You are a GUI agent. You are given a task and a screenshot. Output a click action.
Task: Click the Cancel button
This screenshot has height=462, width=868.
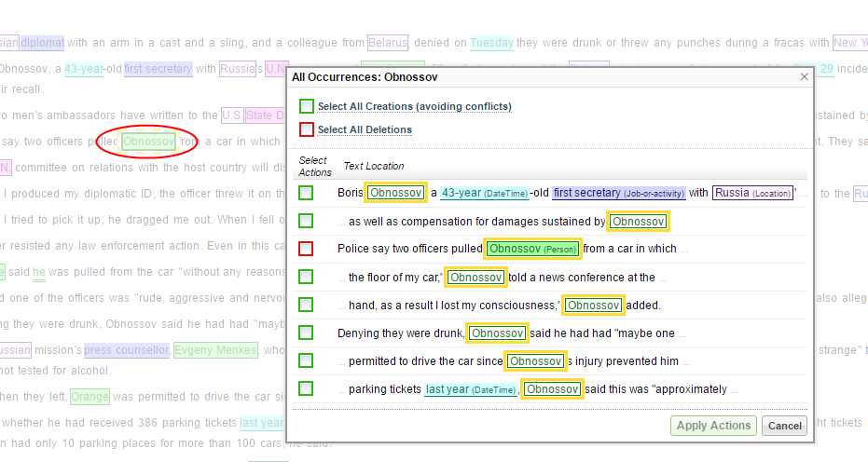(783, 426)
